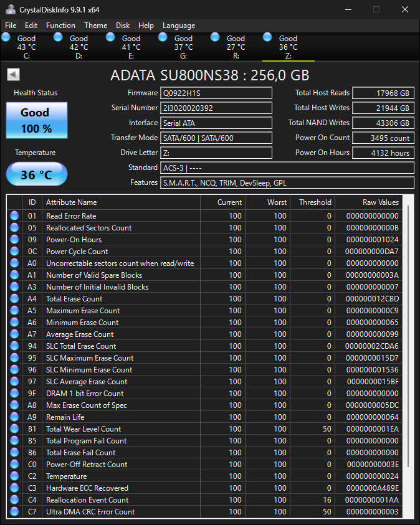The image size is (420, 525).
Task: Click the ADATA SU800NS38 : 256,0 GB title
Action: pyautogui.click(x=210, y=75)
